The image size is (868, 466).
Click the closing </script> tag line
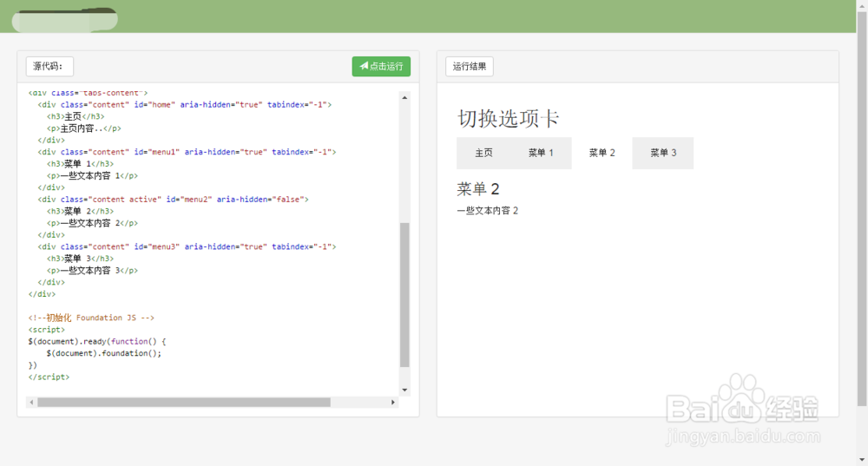(49, 377)
